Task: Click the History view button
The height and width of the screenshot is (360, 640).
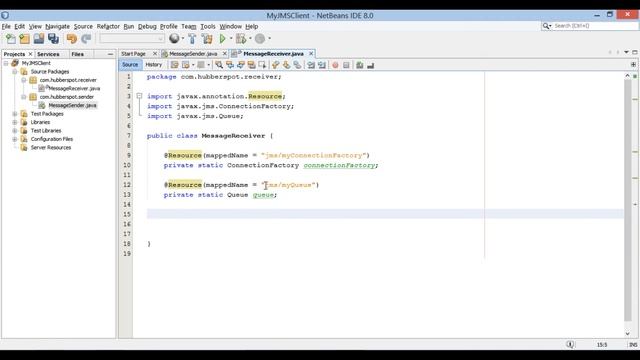Action: (x=153, y=64)
